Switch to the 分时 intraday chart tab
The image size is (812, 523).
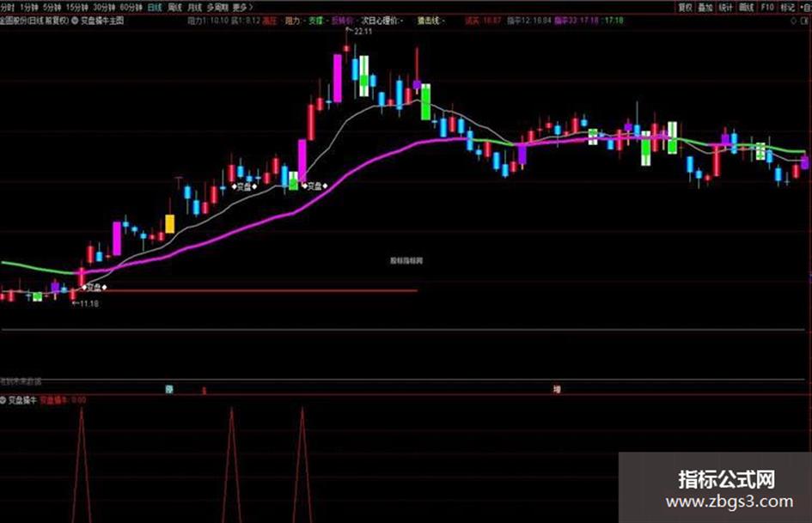point(7,7)
